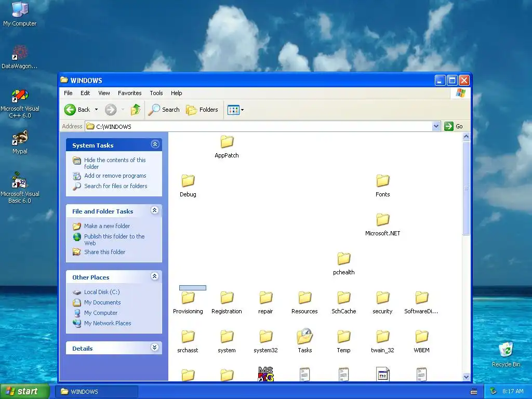Open the Tools menu
Image resolution: width=532 pixels, height=399 pixels.
click(156, 93)
